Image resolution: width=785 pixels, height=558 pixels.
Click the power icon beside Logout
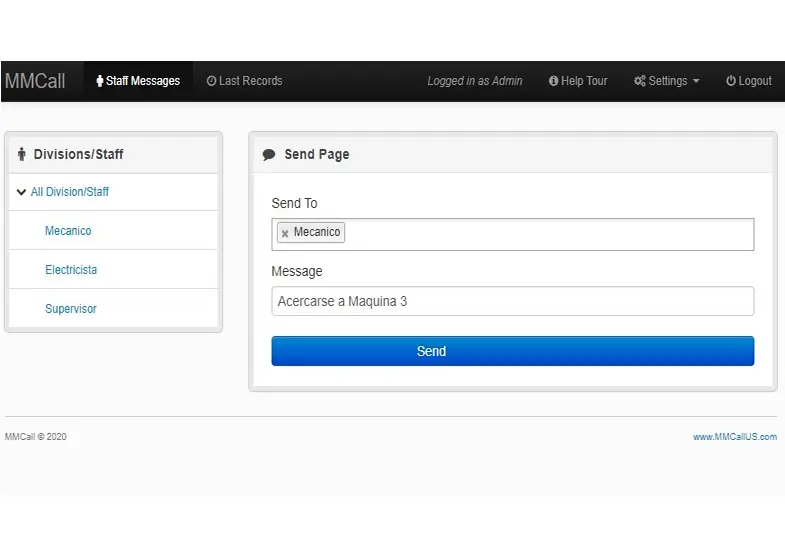click(731, 81)
